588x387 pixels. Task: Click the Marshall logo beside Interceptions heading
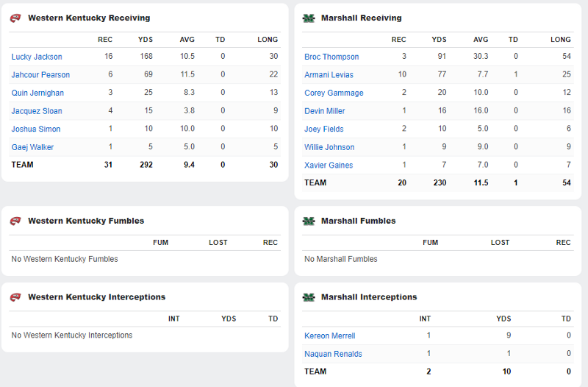tap(309, 297)
